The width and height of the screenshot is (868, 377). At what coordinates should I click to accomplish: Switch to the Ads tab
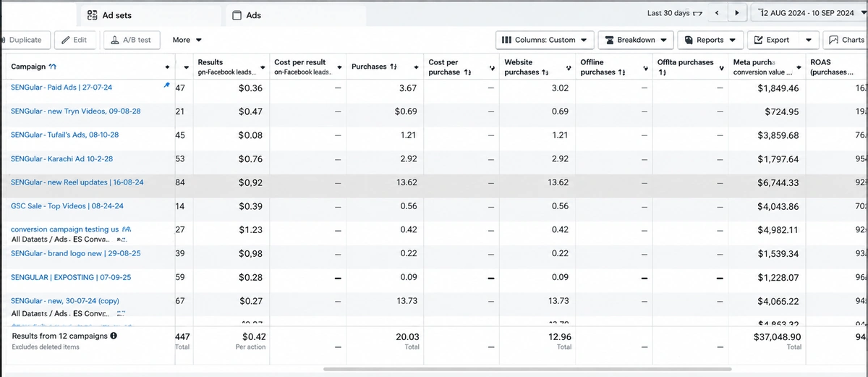[x=247, y=14]
